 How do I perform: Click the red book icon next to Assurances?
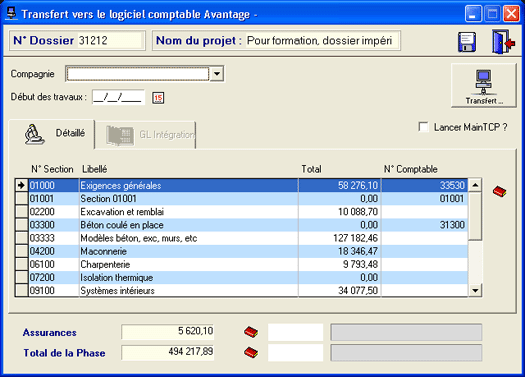coord(251,332)
